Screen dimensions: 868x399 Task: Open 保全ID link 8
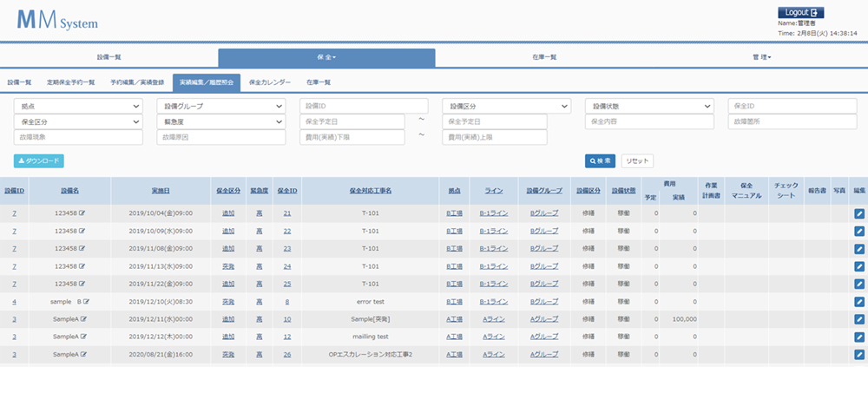coord(287,302)
